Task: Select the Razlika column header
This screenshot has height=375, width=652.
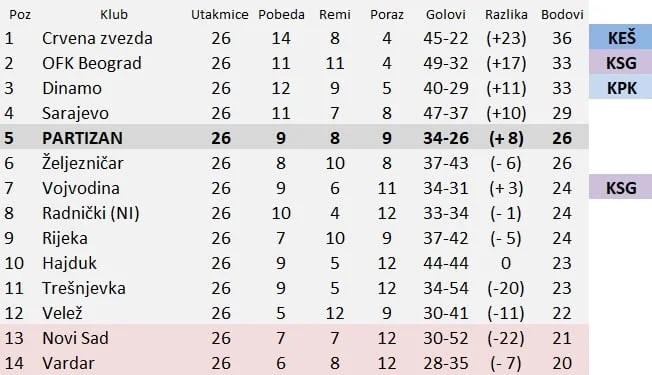Action: [506, 15]
